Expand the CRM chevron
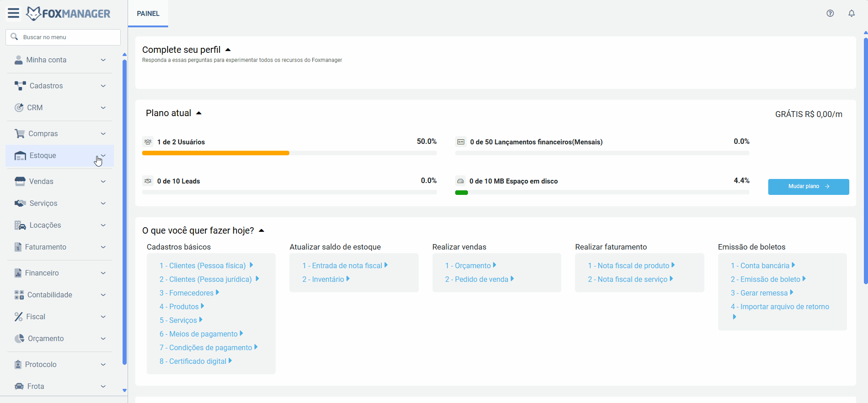This screenshot has width=868, height=403. tap(103, 107)
